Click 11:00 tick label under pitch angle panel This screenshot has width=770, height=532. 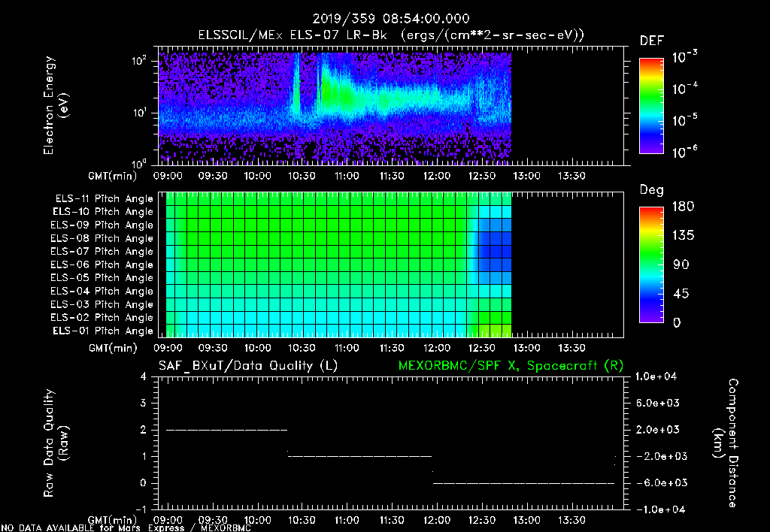tap(347, 348)
